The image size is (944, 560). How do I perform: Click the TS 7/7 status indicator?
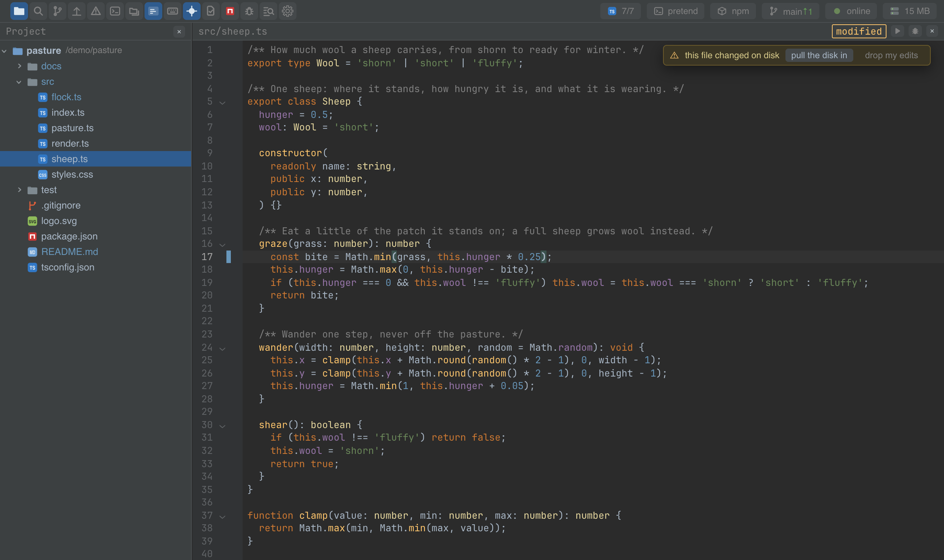(620, 11)
